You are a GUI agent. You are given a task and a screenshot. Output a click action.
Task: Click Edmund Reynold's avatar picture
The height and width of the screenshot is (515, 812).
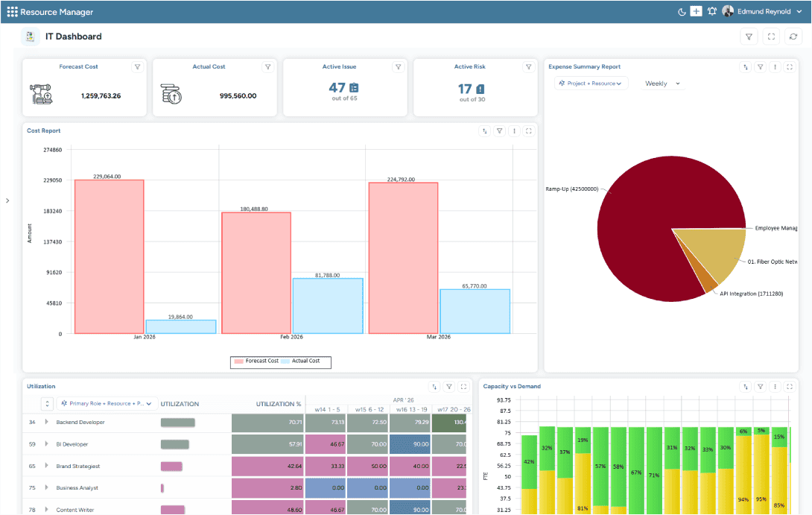click(728, 11)
